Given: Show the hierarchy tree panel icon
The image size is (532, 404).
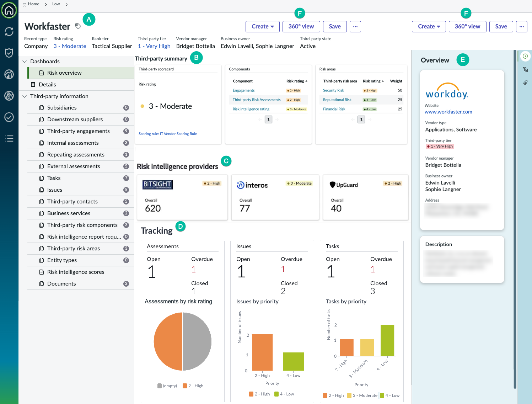Looking at the screenshot, I should (525, 69).
